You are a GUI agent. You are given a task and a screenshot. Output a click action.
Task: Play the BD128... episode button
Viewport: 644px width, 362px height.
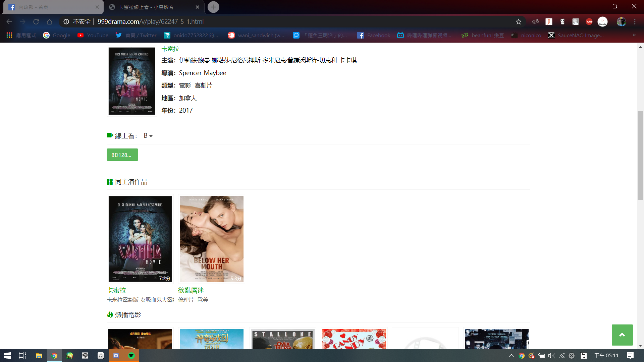[x=122, y=155]
